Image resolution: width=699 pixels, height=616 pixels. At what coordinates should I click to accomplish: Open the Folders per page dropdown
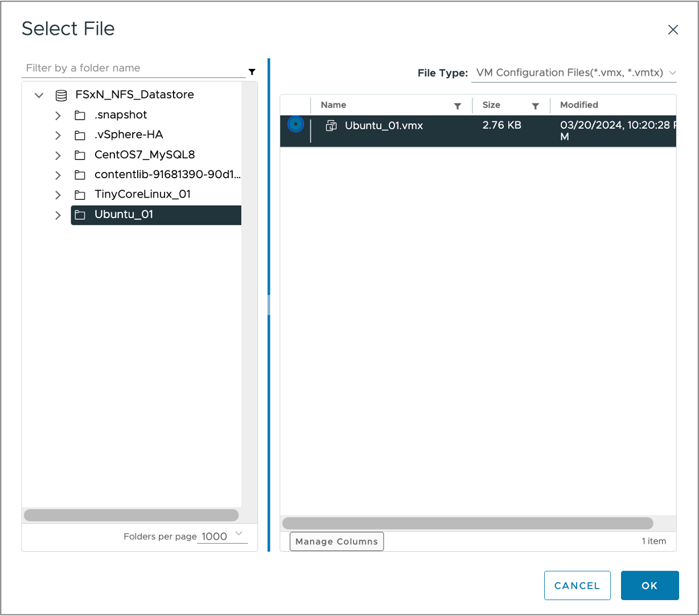tap(222, 536)
